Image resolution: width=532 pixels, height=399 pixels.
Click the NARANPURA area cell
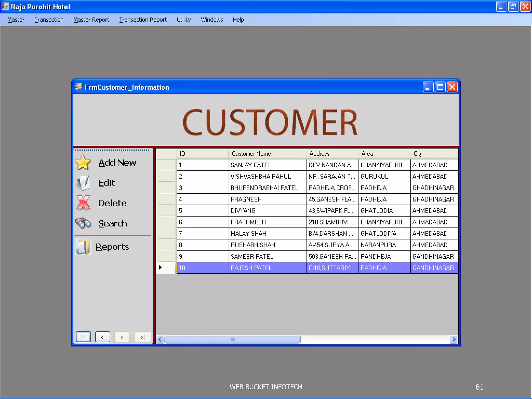pyautogui.click(x=384, y=245)
